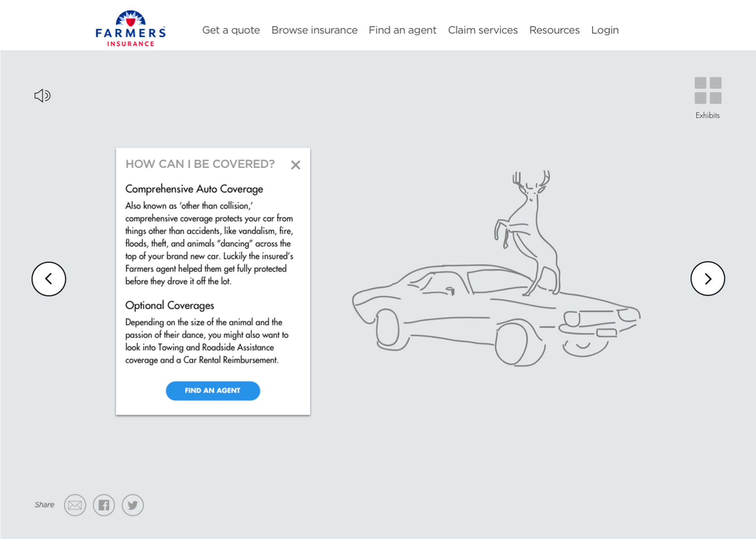
Task: Click the Optional Coverages heading
Action: (x=169, y=305)
